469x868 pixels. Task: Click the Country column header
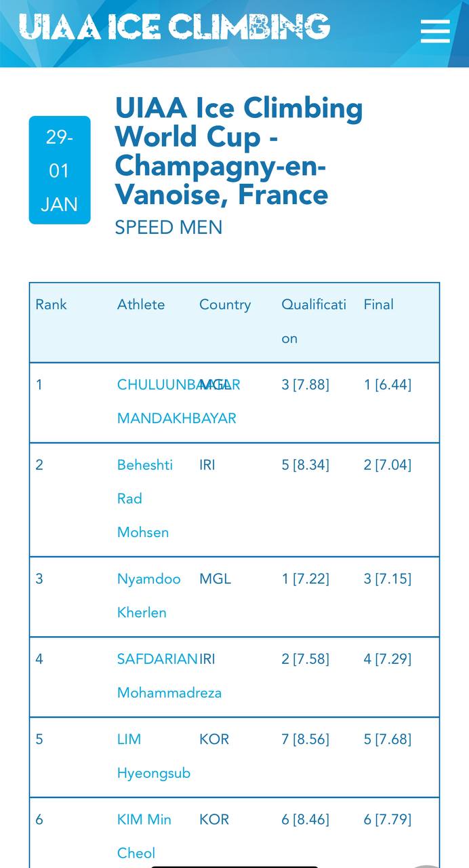coord(225,304)
